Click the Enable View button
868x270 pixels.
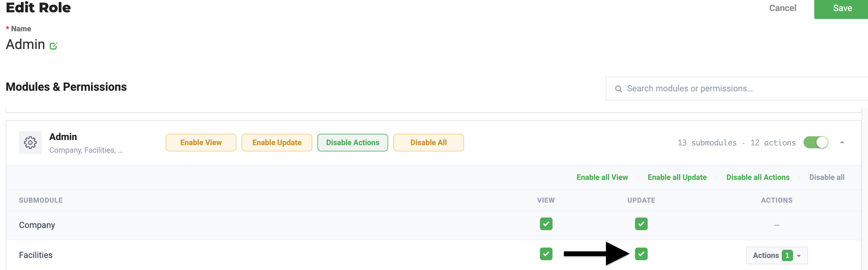coord(201,143)
